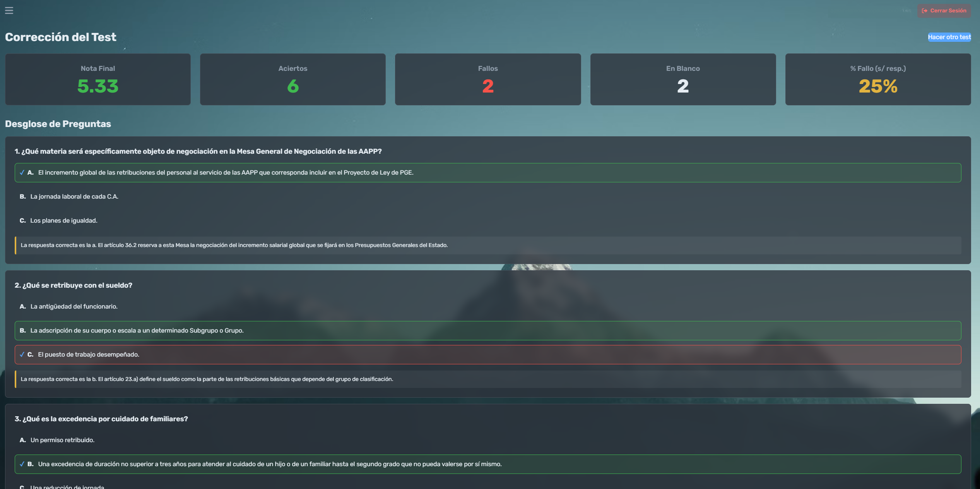Click the Nota Final 5.33 score card
The height and width of the screenshot is (489, 980).
click(98, 79)
